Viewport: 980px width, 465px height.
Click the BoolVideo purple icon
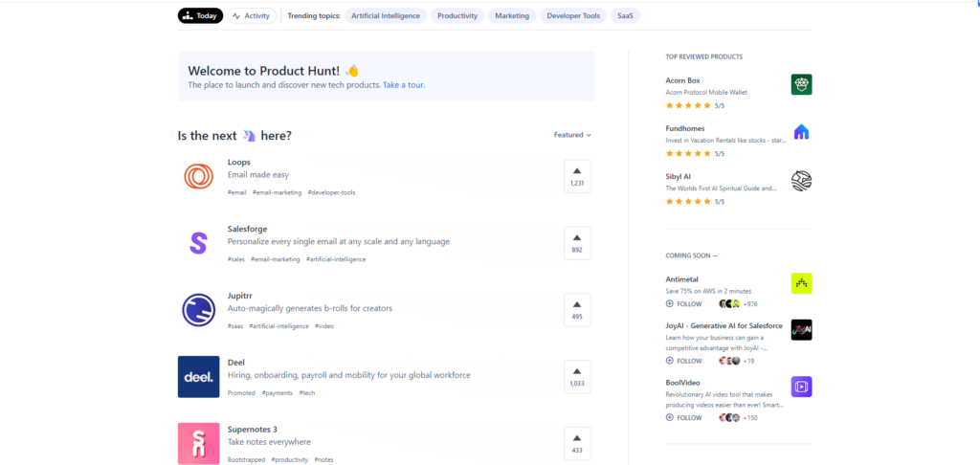coord(801,387)
